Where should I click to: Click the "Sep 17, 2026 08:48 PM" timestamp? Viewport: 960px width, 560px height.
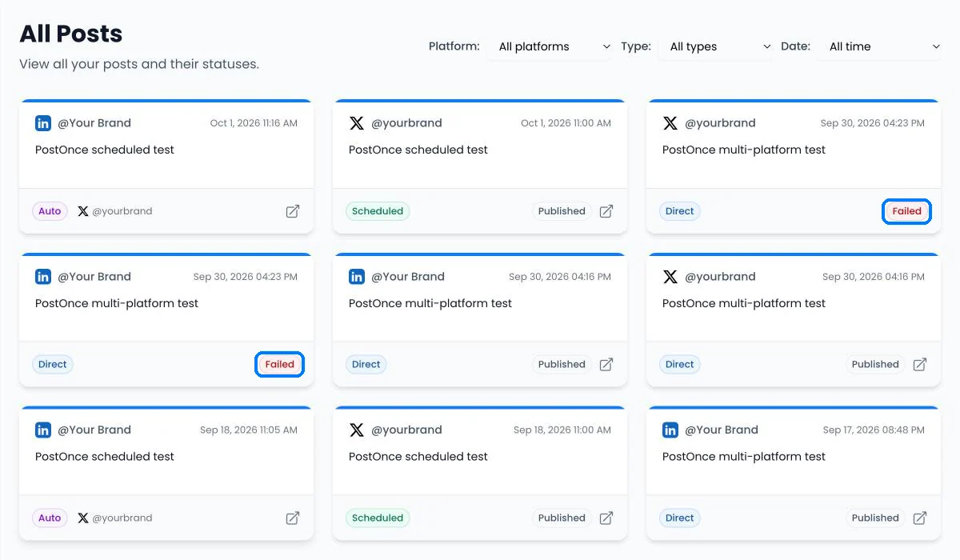(874, 430)
